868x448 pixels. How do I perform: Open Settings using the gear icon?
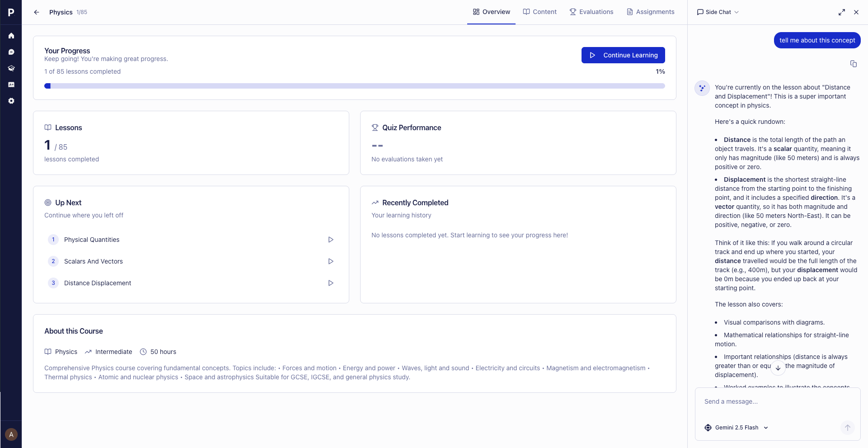coord(11,101)
